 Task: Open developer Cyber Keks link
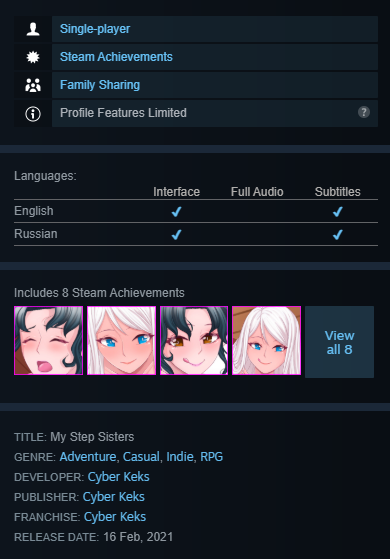pyautogui.click(x=118, y=477)
